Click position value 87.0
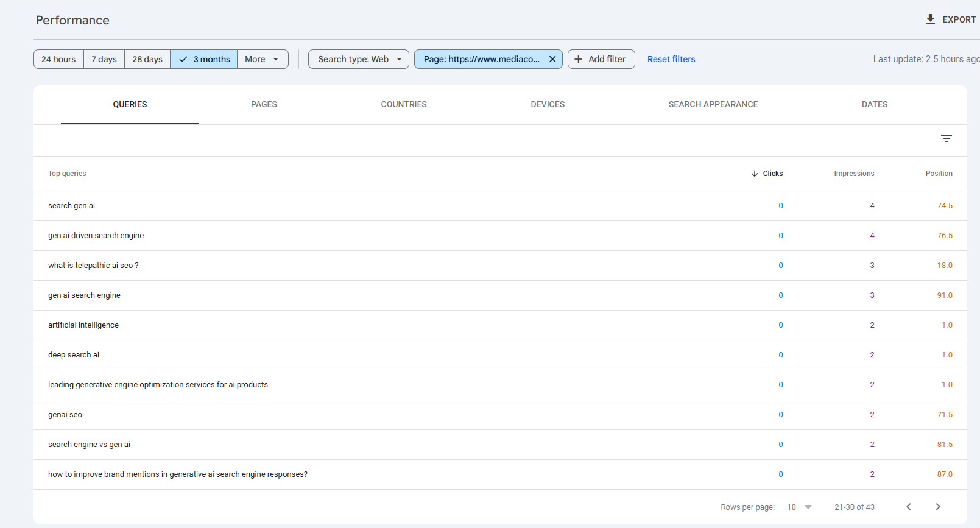980x528 pixels. coord(945,474)
